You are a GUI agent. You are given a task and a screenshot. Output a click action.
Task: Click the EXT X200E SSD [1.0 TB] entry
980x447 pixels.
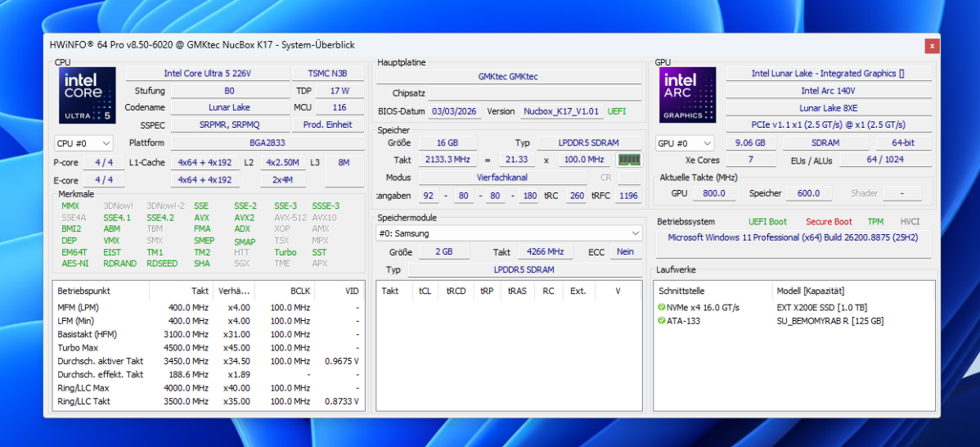[822, 308]
